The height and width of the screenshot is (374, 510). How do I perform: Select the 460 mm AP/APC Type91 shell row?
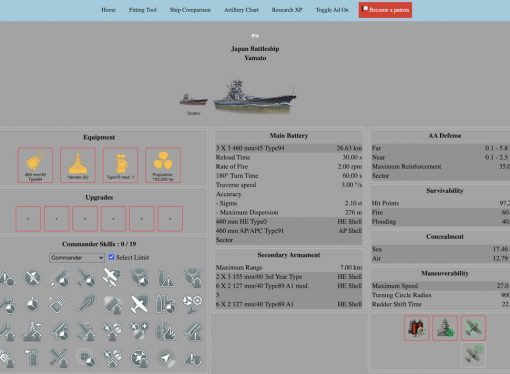click(289, 231)
